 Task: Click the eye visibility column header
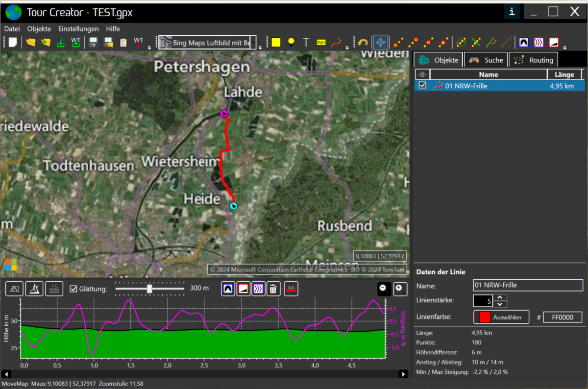click(422, 74)
